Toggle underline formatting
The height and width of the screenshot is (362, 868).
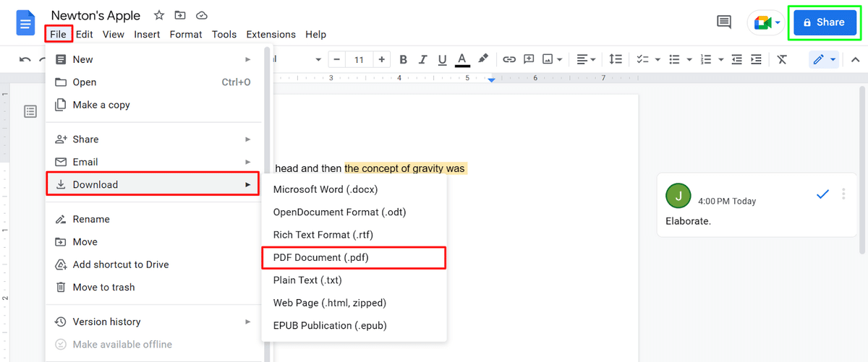tap(442, 59)
